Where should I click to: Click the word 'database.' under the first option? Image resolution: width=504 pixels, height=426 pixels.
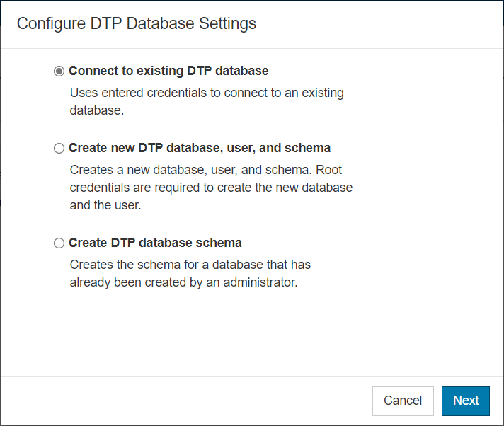coord(97,110)
